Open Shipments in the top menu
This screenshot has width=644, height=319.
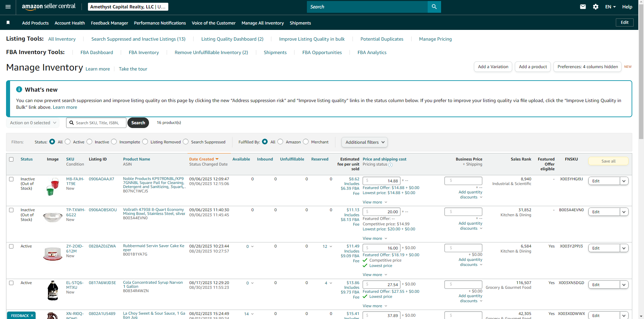[x=300, y=23]
